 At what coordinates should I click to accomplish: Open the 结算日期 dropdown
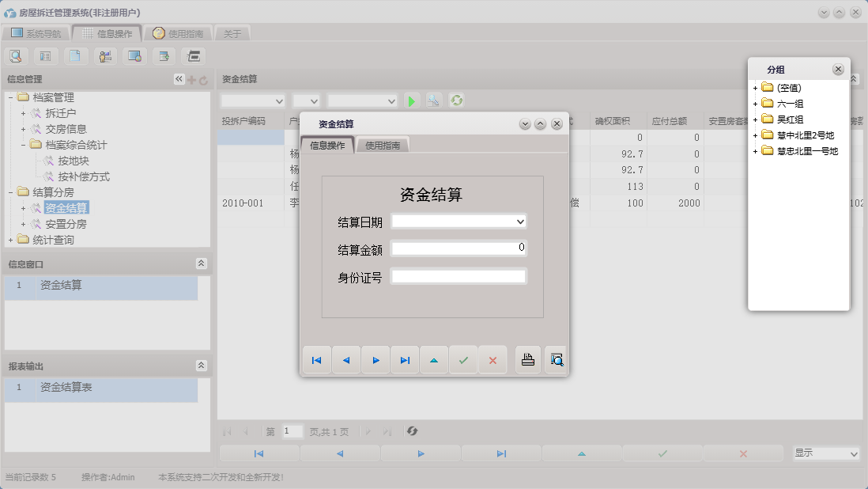tap(520, 222)
